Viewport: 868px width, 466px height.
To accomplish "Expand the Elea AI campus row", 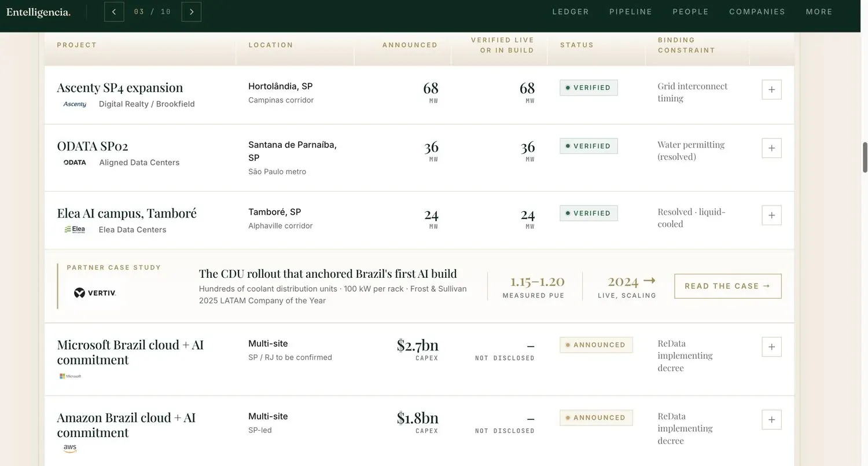I will point(771,215).
